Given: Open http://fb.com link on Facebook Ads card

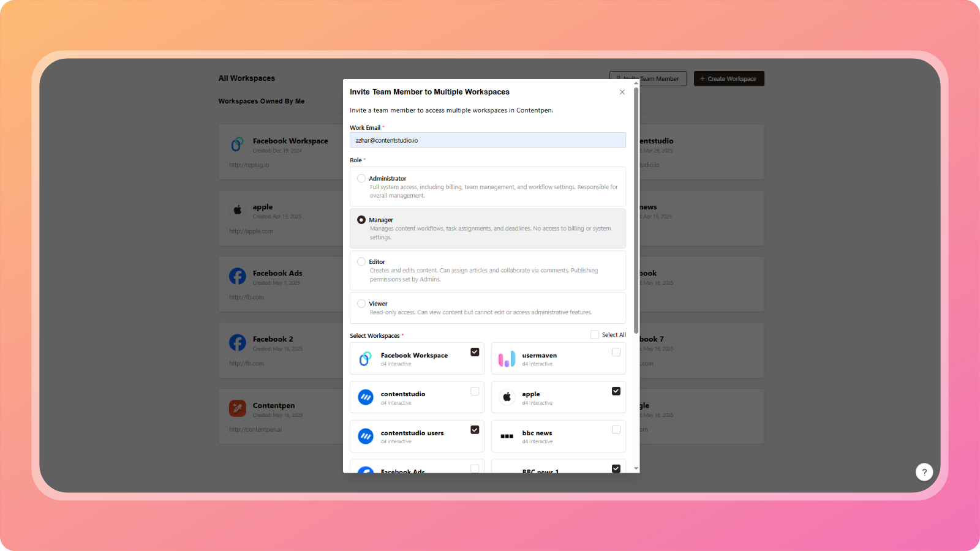Looking at the screenshot, I should click(x=247, y=298).
